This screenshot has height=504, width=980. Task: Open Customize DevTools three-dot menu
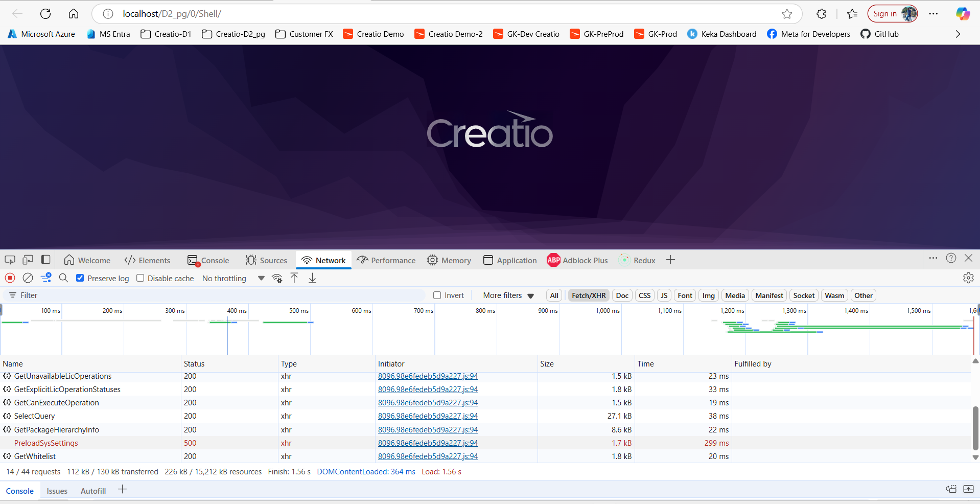pos(933,258)
